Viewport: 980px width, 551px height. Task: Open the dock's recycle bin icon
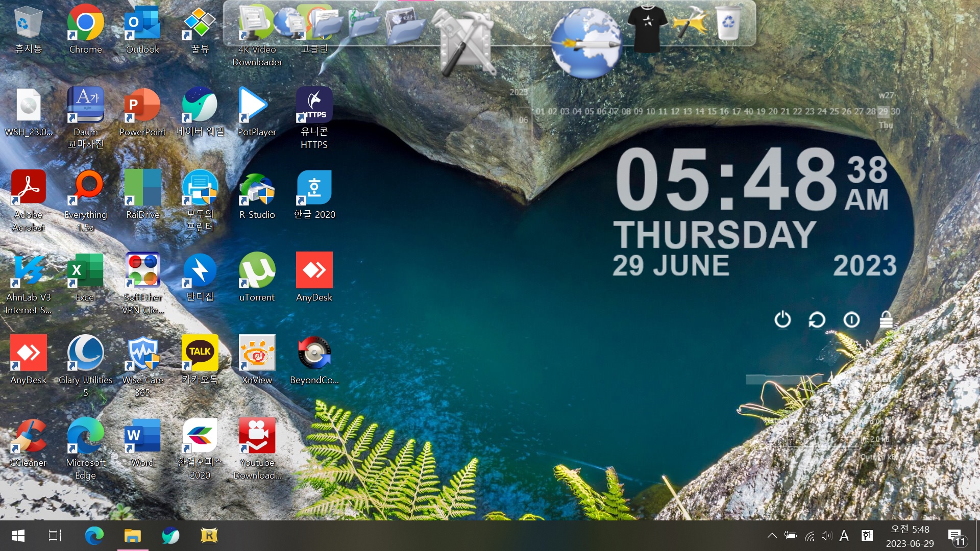point(728,23)
